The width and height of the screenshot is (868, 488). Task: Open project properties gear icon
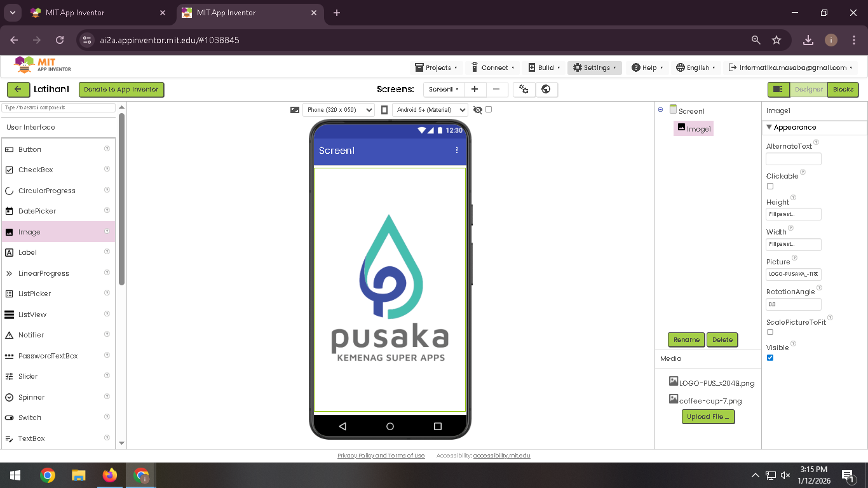[524, 90]
